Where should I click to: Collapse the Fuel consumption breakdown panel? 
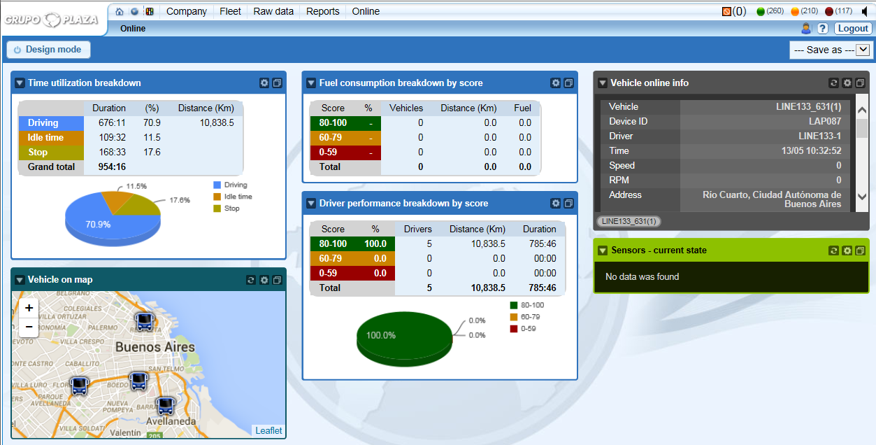click(311, 83)
